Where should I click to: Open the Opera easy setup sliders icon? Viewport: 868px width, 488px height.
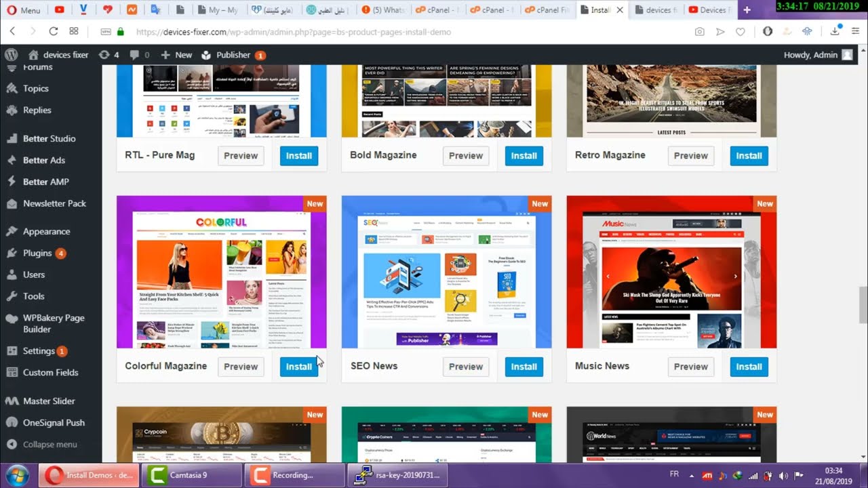856,32
